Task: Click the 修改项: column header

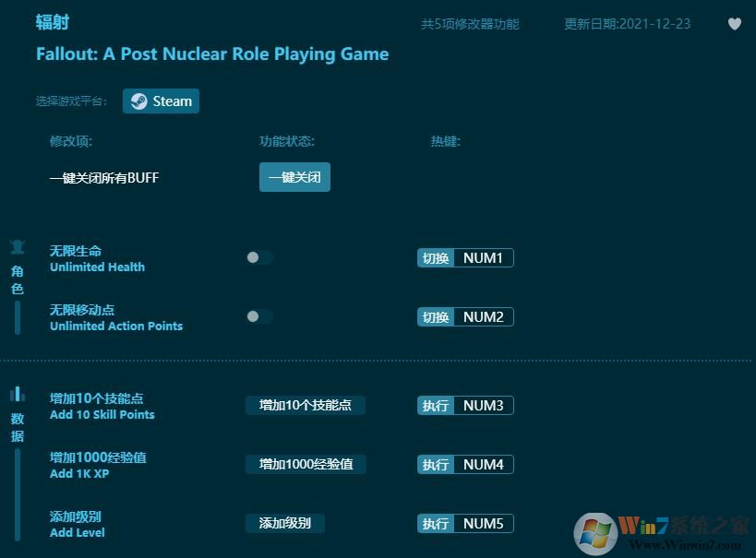Action: pyautogui.click(x=71, y=141)
